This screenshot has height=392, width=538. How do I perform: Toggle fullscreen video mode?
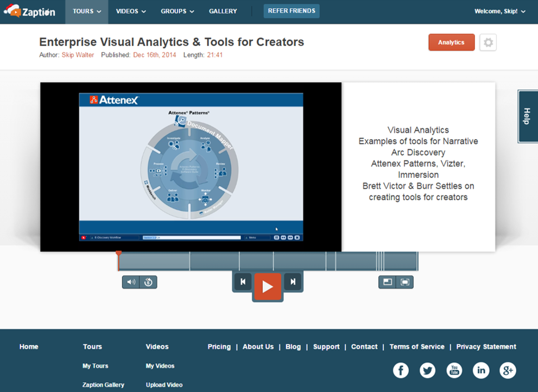405,282
